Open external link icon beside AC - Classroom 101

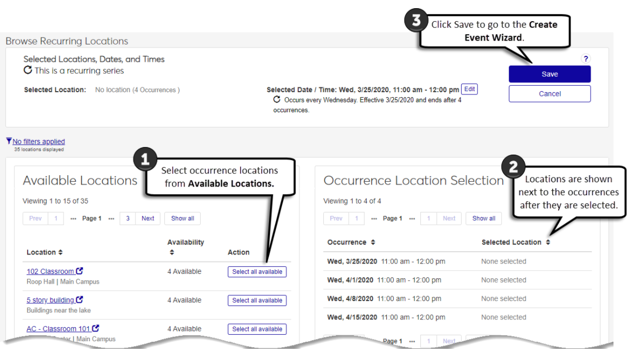[x=96, y=329]
